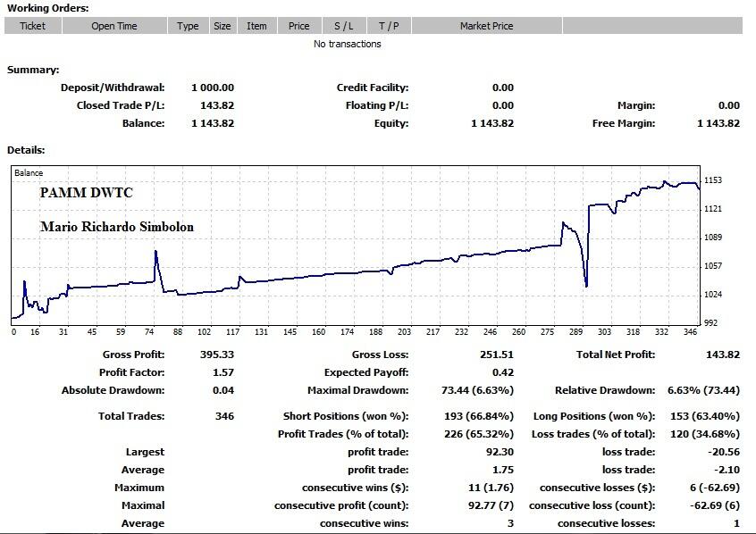Viewport: 756px width, 534px height.
Task: Click average consecutive wins value 3
Action: click(x=510, y=523)
